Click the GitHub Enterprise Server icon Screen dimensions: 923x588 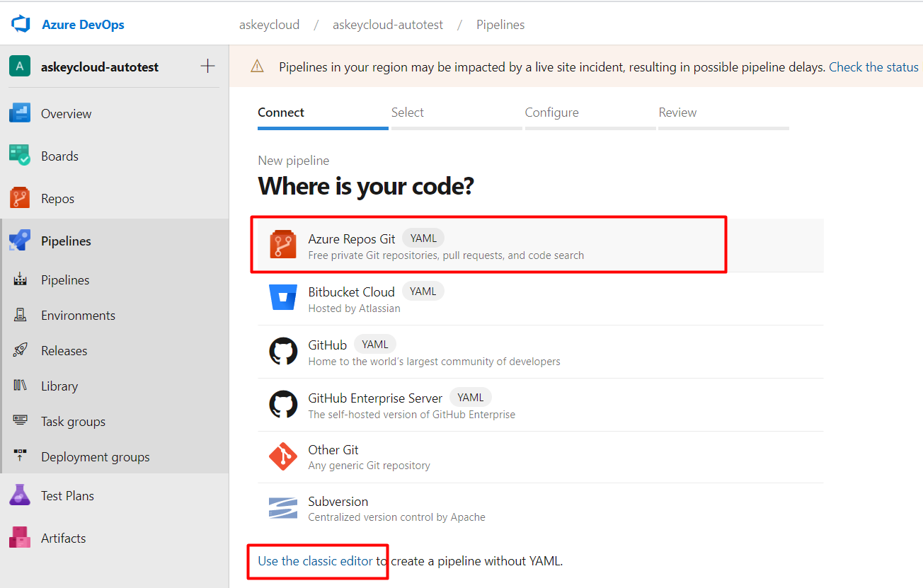click(283, 404)
